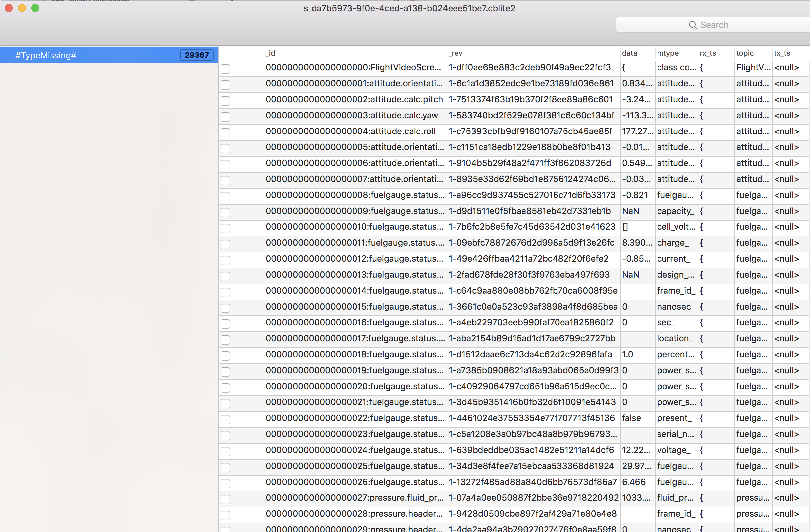
Task: Click the tx_ts column header
Action: coord(782,53)
